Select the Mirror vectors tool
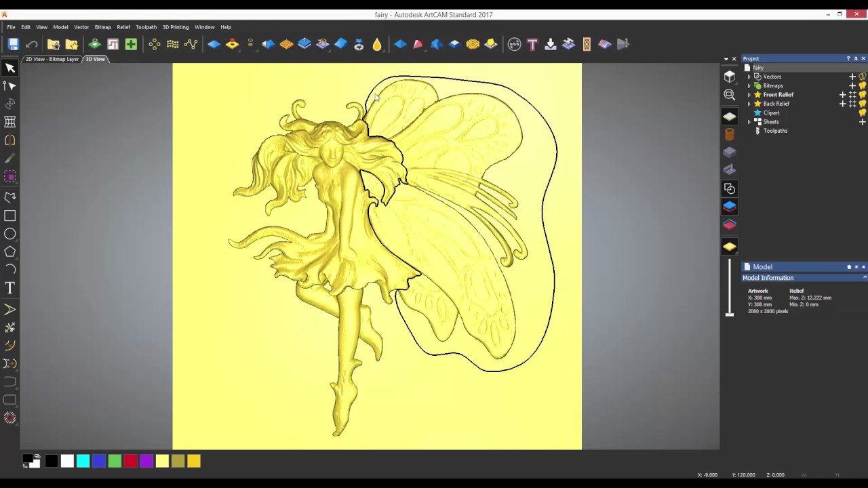The width and height of the screenshot is (868, 488). tap(10, 140)
